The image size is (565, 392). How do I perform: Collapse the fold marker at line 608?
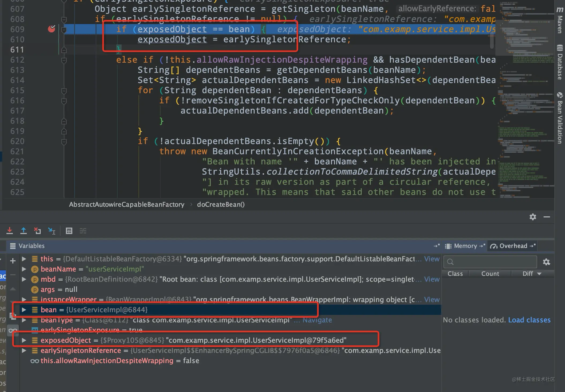(64, 19)
